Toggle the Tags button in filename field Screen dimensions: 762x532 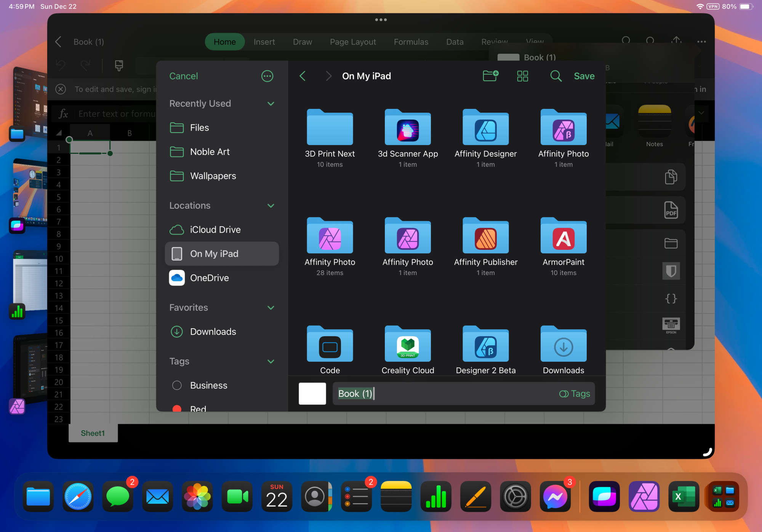coord(575,394)
